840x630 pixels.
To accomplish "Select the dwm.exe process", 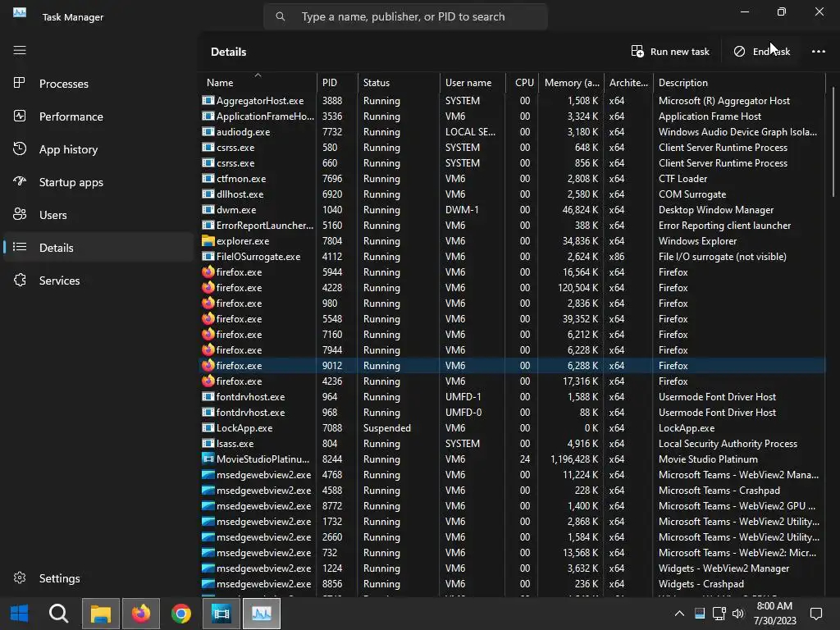I will (512, 209).
